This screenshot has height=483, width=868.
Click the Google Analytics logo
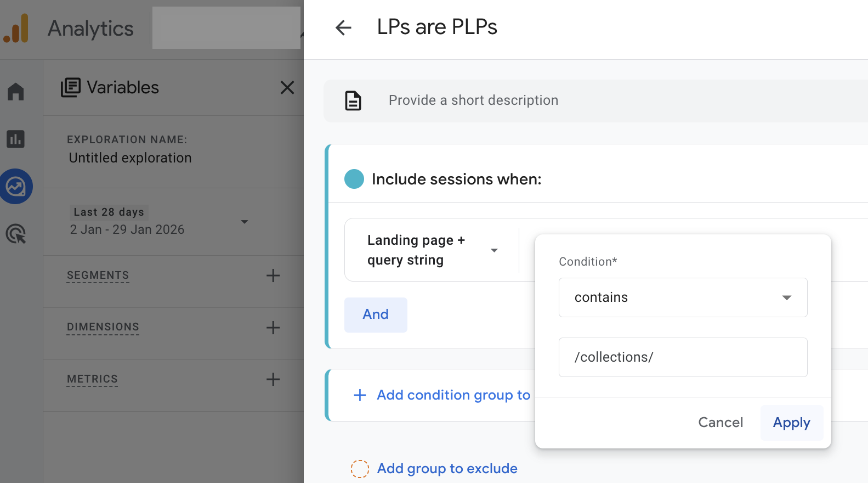(x=16, y=28)
